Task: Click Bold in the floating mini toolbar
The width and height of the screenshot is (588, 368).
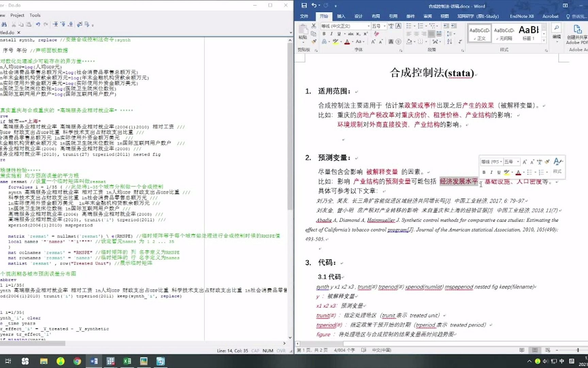Action: (x=484, y=172)
